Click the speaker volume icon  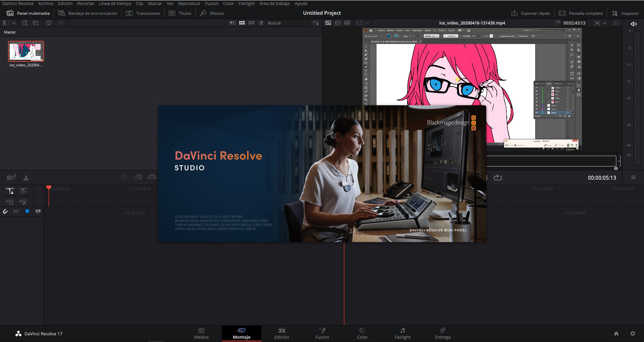click(634, 24)
